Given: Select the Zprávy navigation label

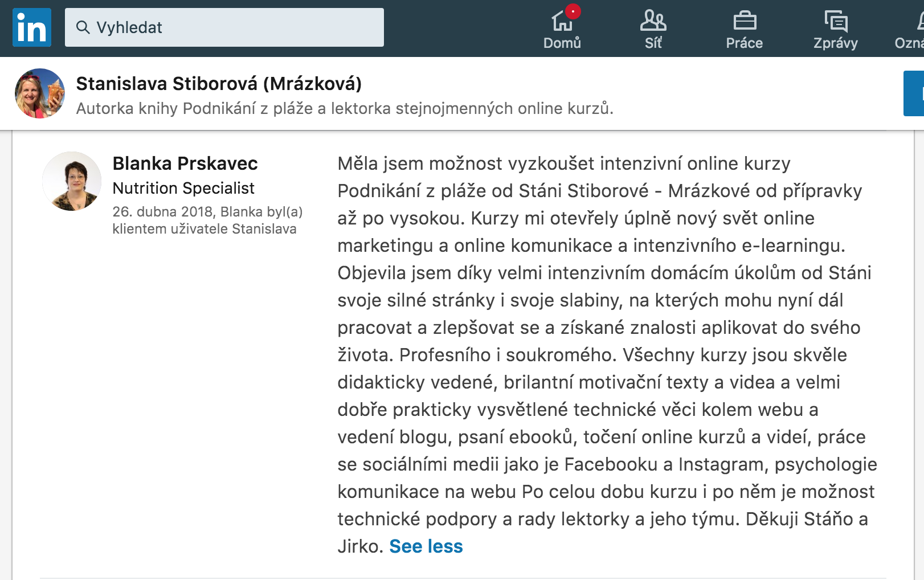Looking at the screenshot, I should tap(836, 43).
